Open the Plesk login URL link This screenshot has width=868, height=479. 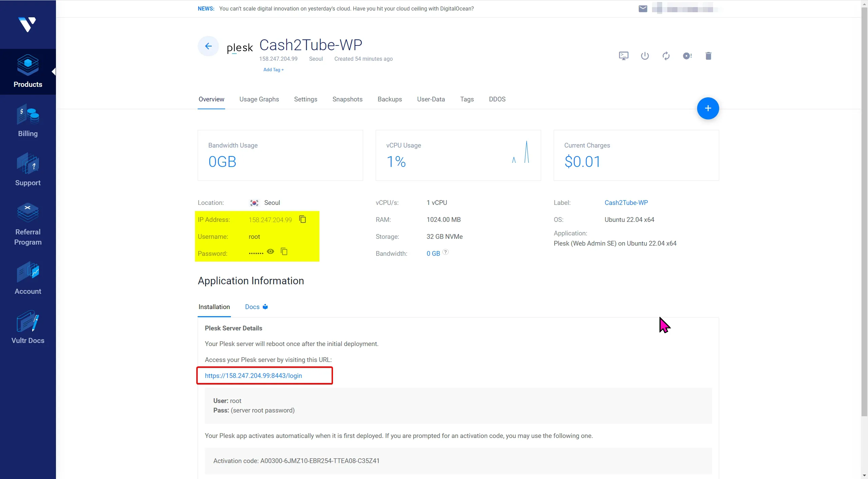tap(253, 376)
